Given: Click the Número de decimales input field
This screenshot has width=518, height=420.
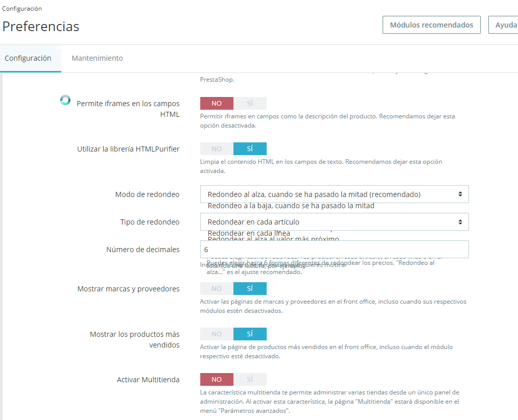Looking at the screenshot, I should [334, 250].
